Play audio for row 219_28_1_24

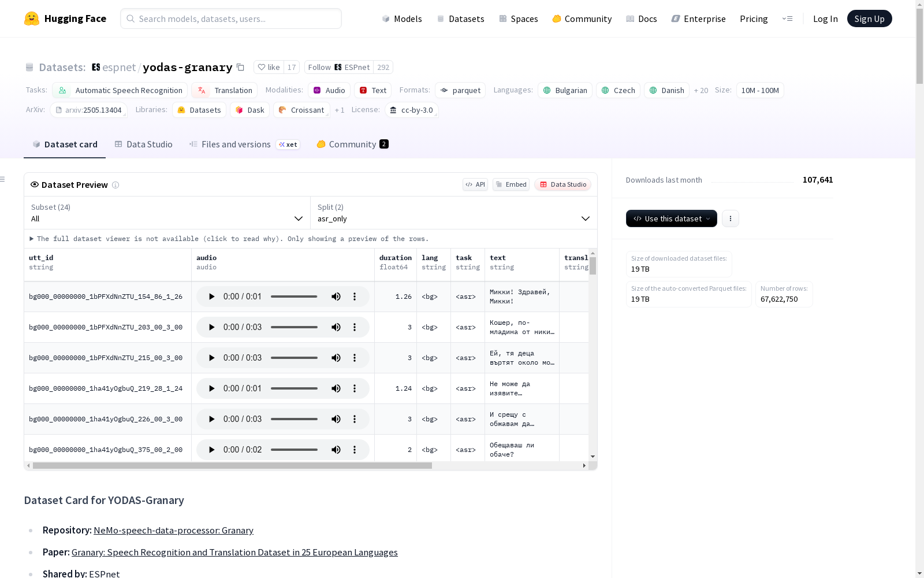coord(211,388)
